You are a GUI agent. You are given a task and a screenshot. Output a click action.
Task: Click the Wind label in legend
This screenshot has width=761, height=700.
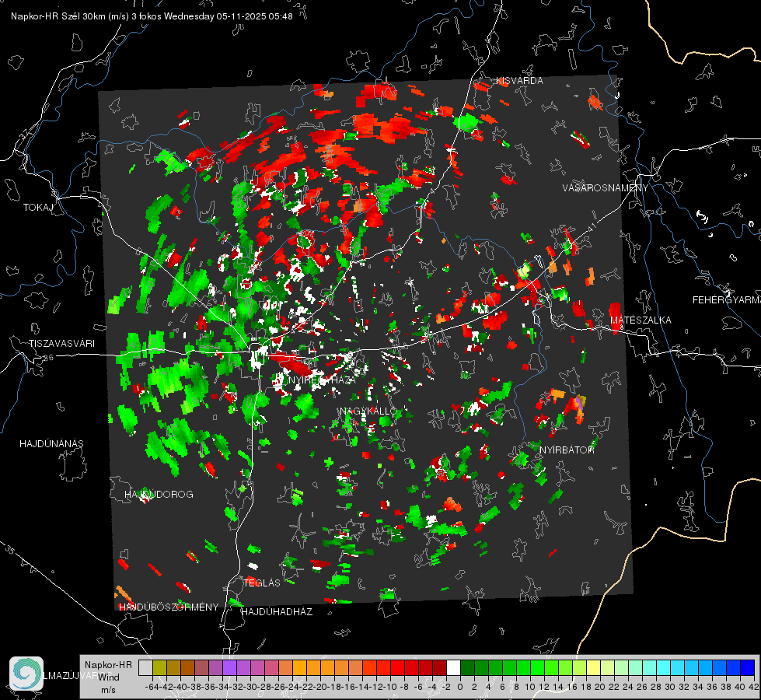click(x=109, y=677)
